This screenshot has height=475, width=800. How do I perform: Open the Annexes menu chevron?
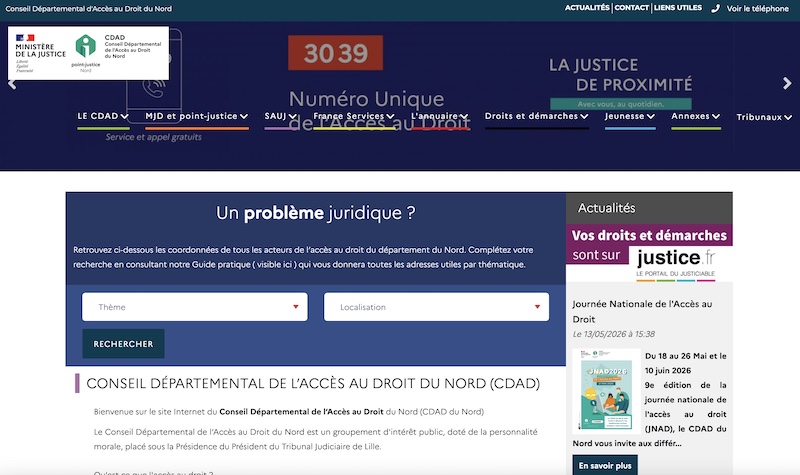(716, 116)
